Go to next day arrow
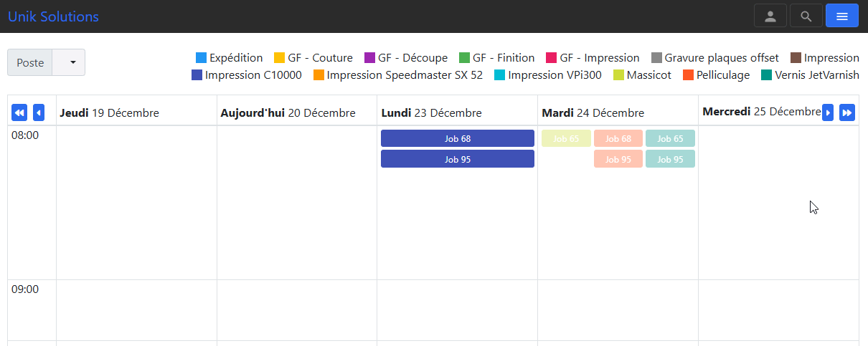The width and height of the screenshot is (868, 346). [828, 112]
